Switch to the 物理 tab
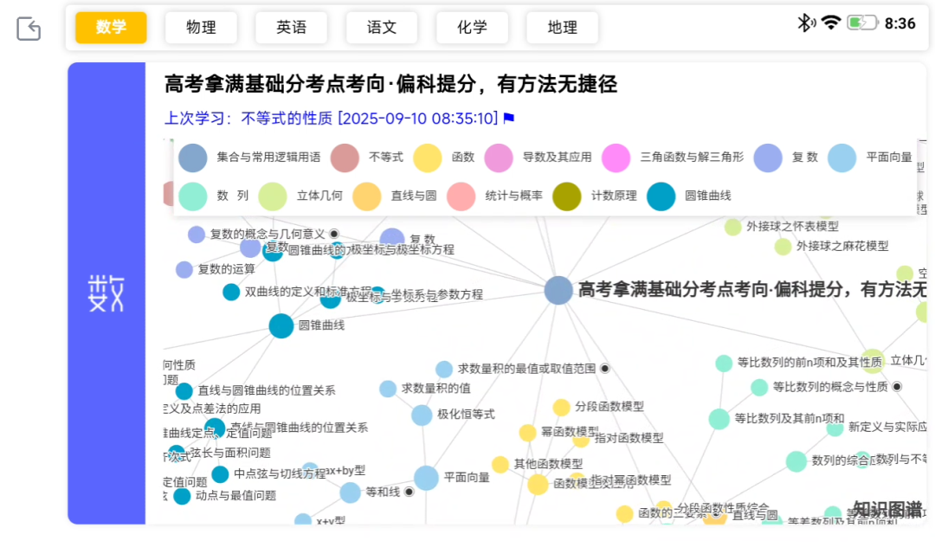Image resolution: width=935 pixels, height=560 pixels. [x=201, y=28]
